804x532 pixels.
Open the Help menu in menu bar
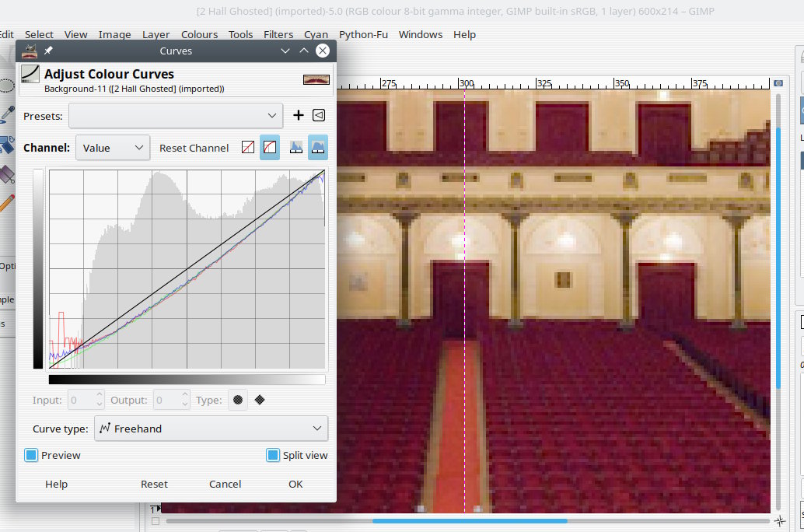[x=464, y=34]
